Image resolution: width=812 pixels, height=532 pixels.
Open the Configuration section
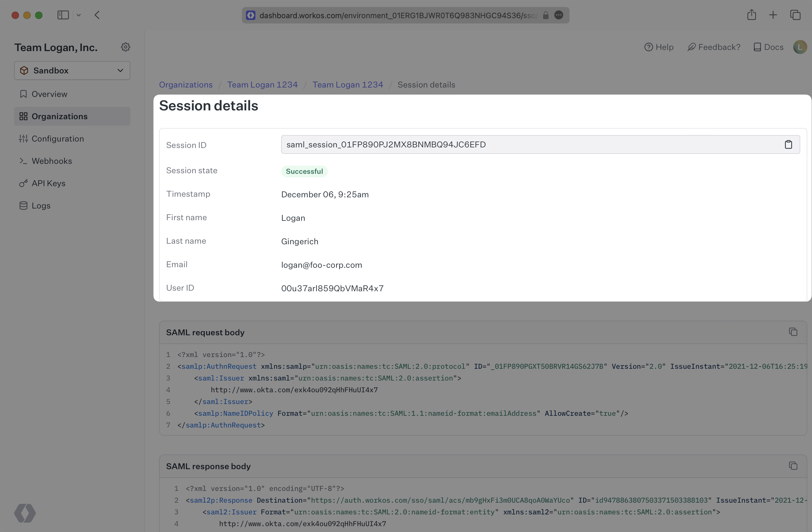click(x=58, y=139)
